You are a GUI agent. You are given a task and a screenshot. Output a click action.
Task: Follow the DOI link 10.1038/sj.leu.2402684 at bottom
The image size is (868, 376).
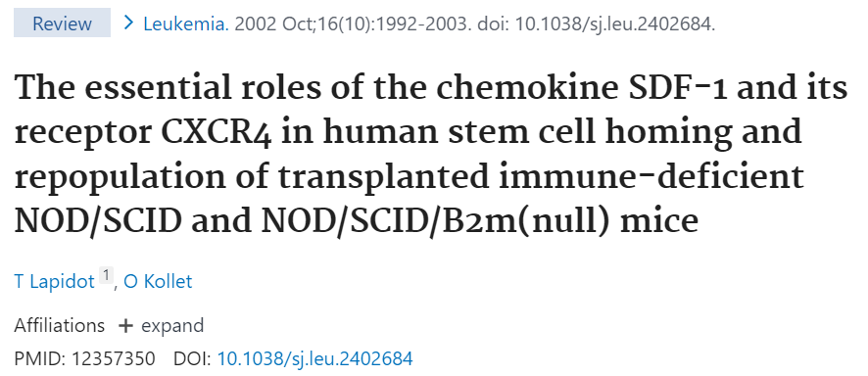pyautogui.click(x=315, y=358)
